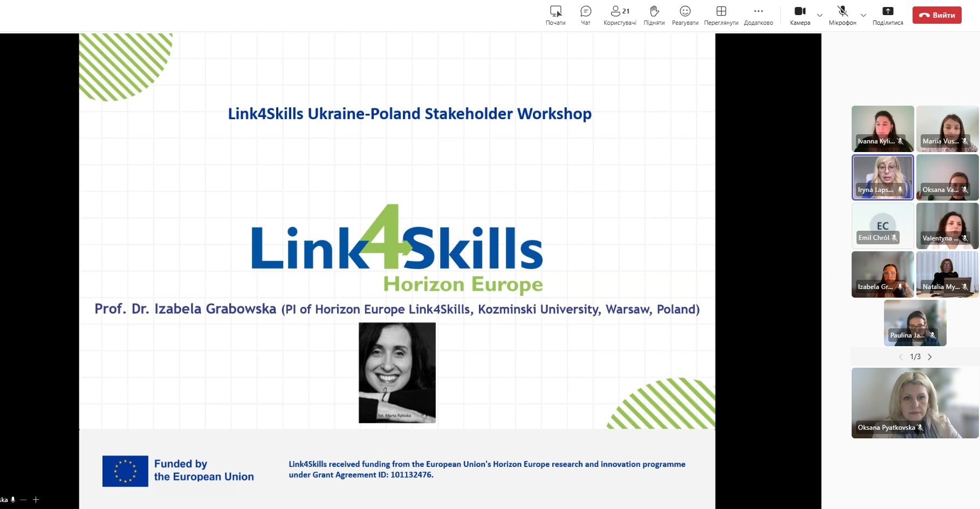Open the Chat panel
This screenshot has width=980, height=509.
coord(586,15)
